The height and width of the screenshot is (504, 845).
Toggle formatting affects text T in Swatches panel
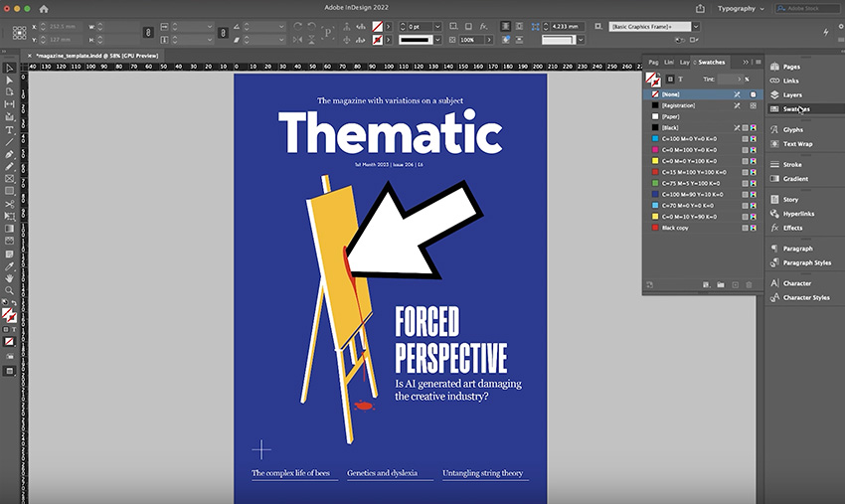[x=681, y=80]
